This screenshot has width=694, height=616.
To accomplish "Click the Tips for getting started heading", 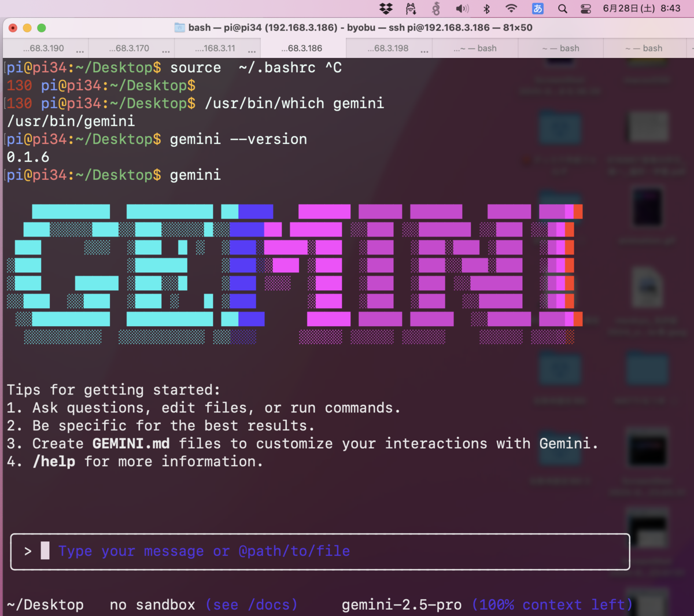I will coord(113,390).
